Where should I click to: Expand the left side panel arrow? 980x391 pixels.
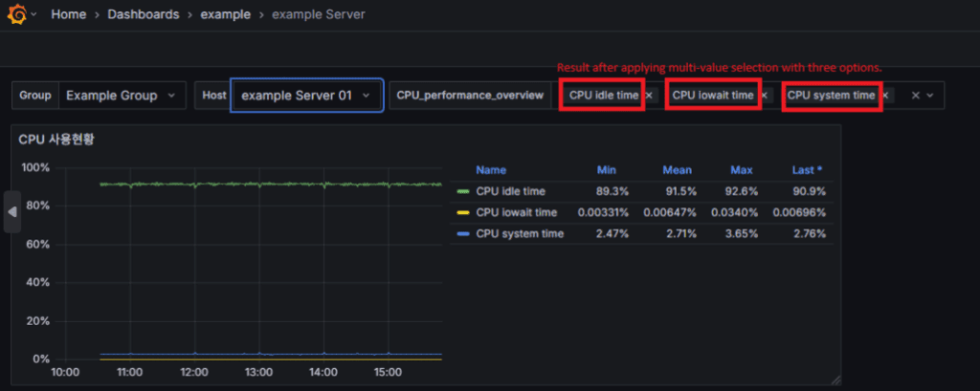coord(12,212)
